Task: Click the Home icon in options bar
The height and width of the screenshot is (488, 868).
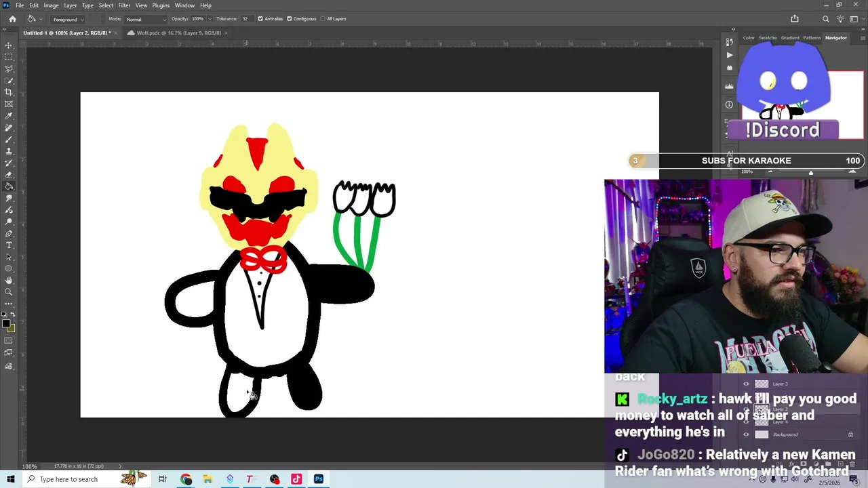Action: tap(12, 19)
